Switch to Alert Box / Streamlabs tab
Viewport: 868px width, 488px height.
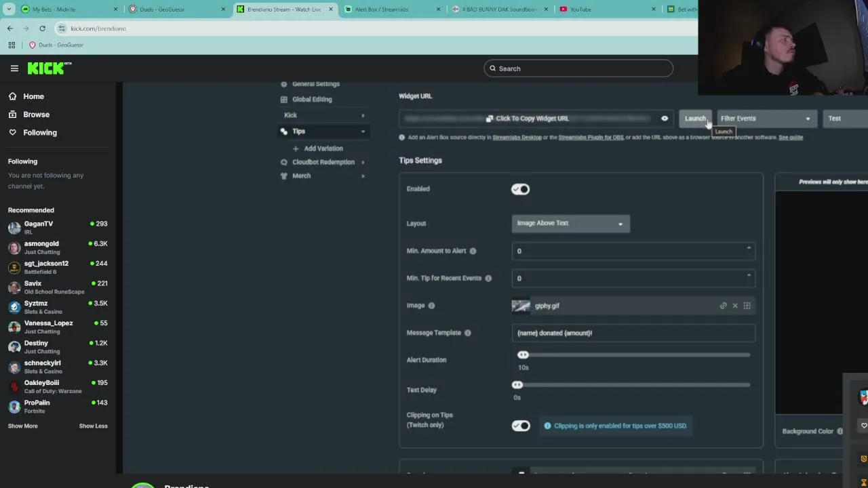391,9
